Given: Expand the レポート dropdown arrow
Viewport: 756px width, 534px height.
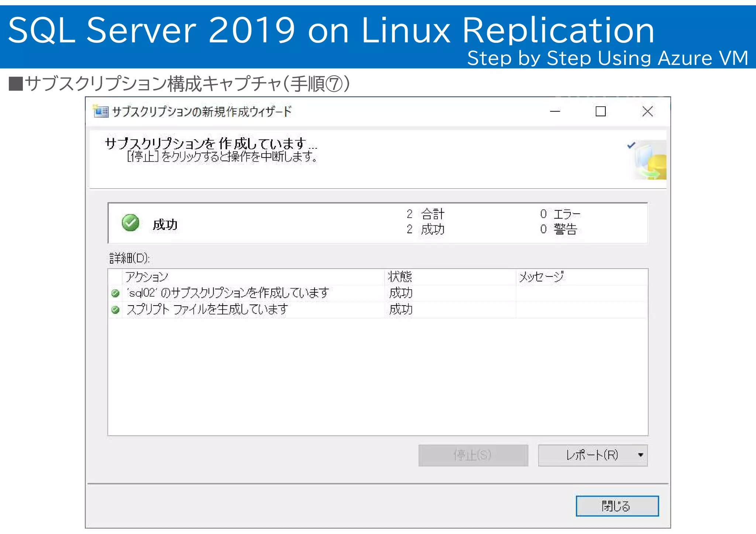Looking at the screenshot, I should pyautogui.click(x=640, y=455).
